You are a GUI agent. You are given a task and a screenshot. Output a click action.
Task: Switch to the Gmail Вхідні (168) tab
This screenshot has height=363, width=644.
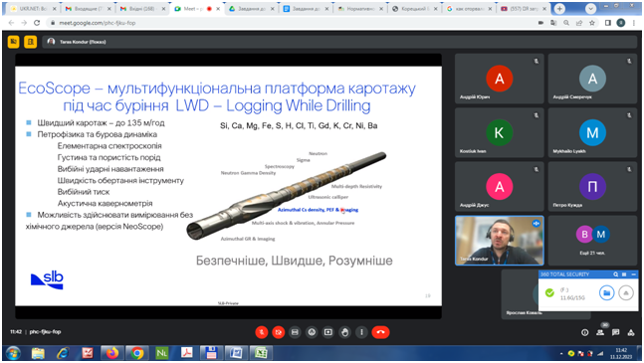pos(142,9)
